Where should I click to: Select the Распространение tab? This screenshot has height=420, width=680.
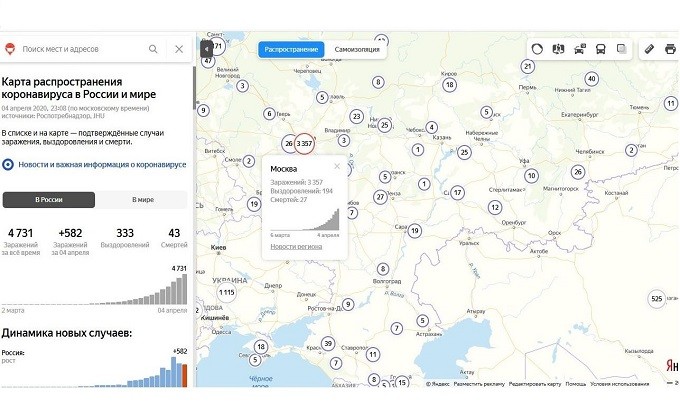(x=292, y=49)
